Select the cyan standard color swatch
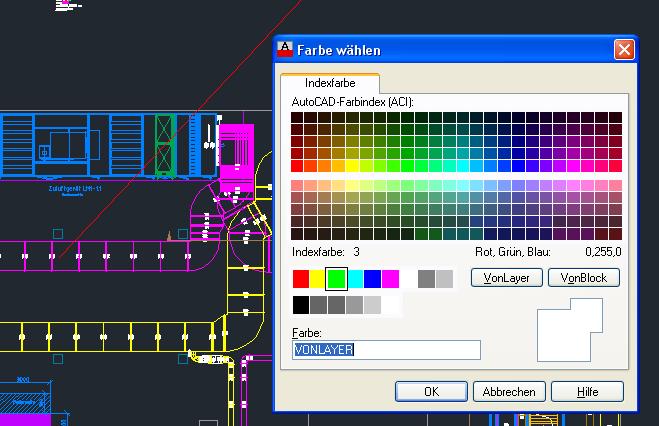 coord(355,278)
